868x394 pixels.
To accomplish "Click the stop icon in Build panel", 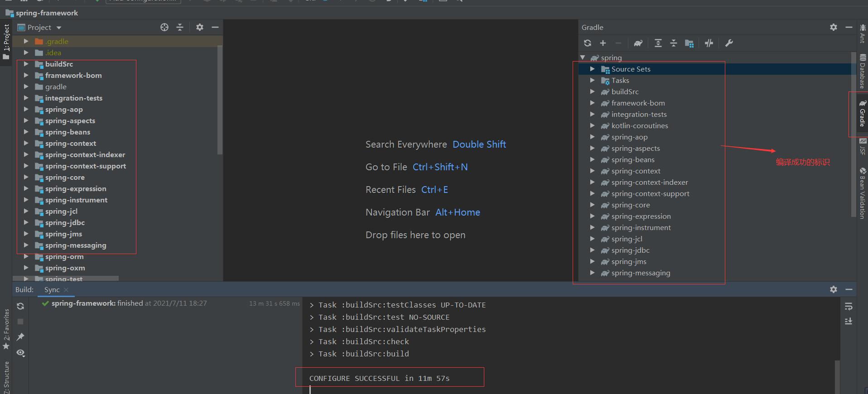I will click(20, 322).
